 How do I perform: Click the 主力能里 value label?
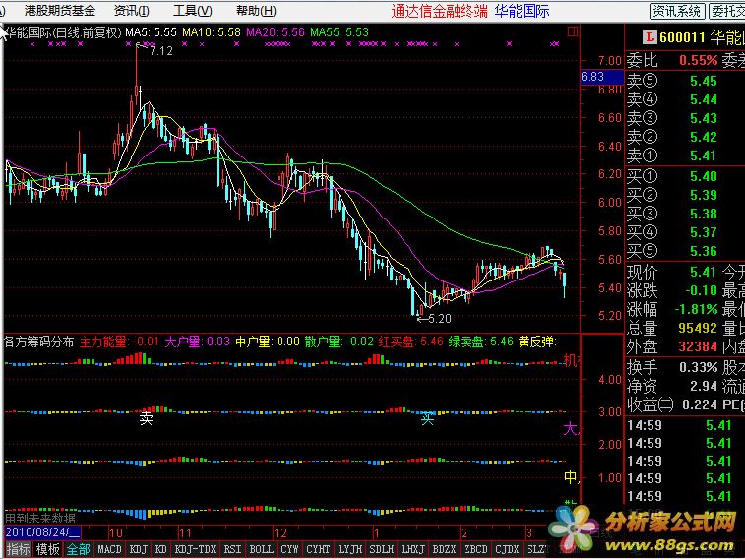tap(119, 342)
